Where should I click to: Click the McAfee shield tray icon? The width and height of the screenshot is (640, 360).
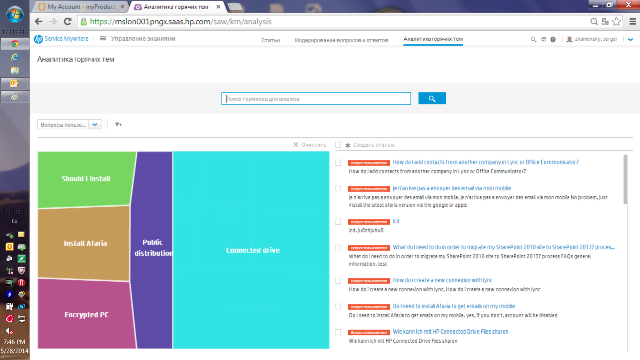click(x=21, y=270)
